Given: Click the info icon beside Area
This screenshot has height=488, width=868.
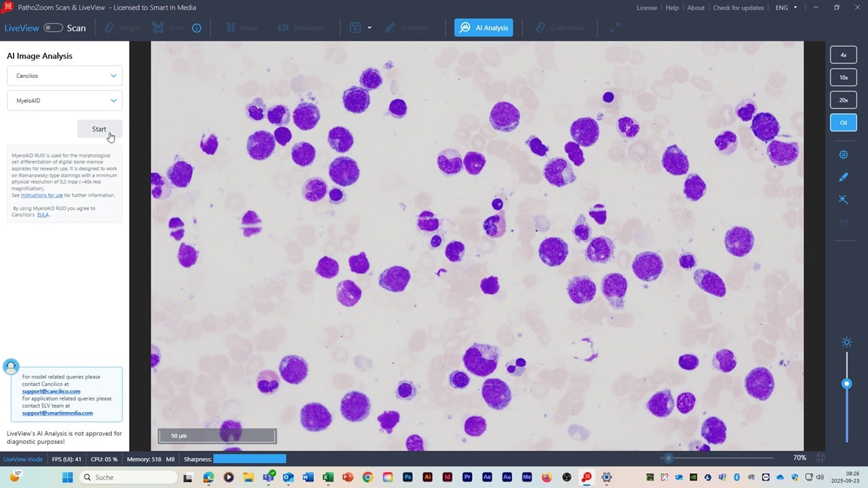Looking at the screenshot, I should tap(197, 28).
